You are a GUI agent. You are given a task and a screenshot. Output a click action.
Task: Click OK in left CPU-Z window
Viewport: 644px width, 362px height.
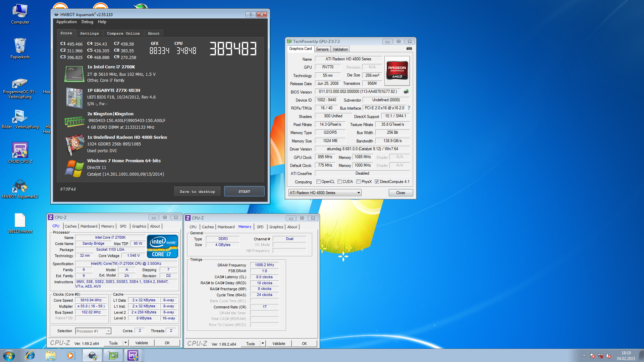[167, 343]
